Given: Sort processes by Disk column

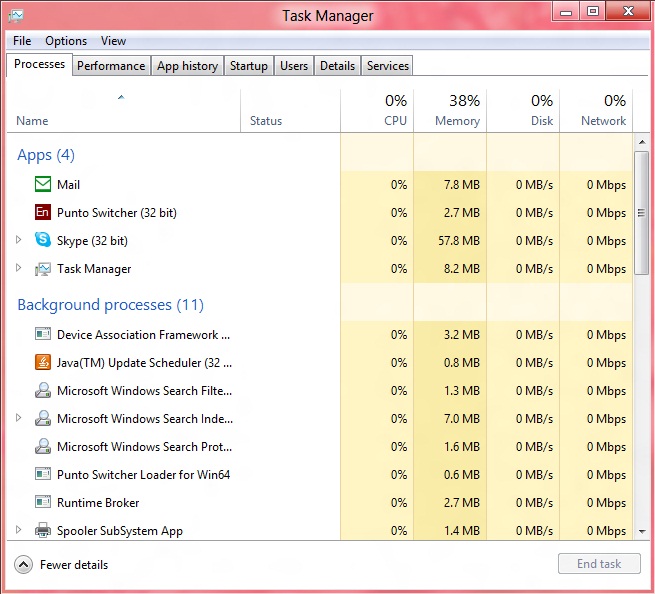Looking at the screenshot, I should click(523, 111).
